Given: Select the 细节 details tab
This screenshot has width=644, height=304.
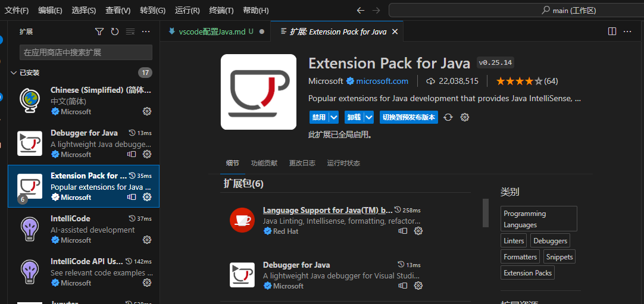Looking at the screenshot, I should coord(233,163).
